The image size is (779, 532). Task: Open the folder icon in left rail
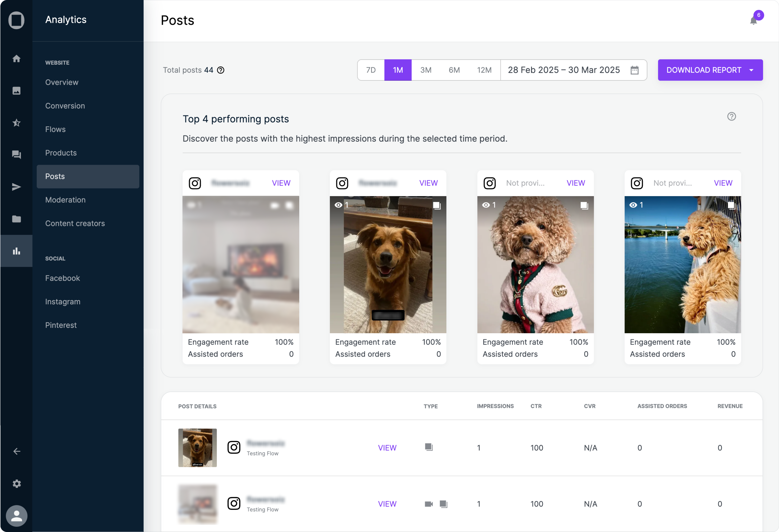(x=16, y=219)
